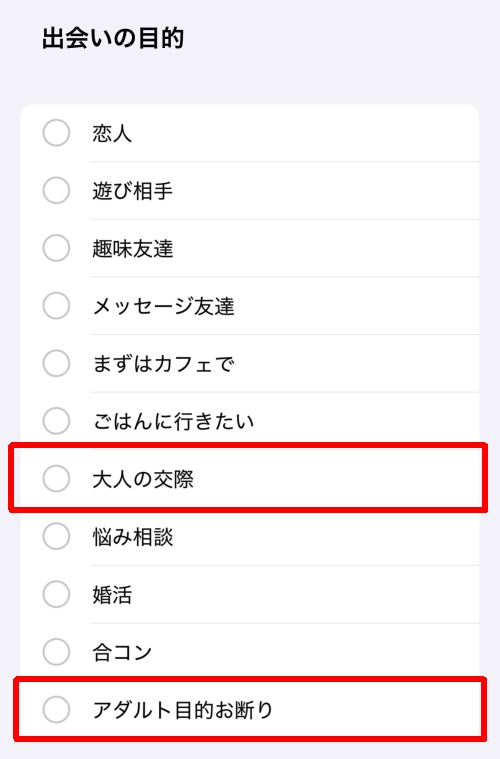Tap the 趣味友達 text label
This screenshot has width=500, height=759.
pos(132,248)
